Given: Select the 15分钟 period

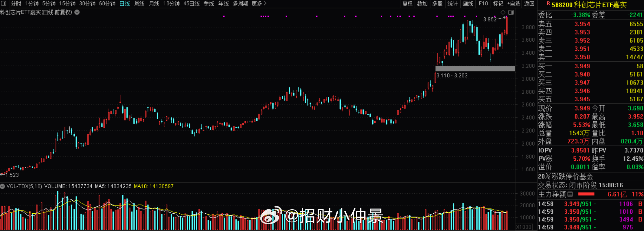Looking at the screenshot, I should [x=67, y=3].
